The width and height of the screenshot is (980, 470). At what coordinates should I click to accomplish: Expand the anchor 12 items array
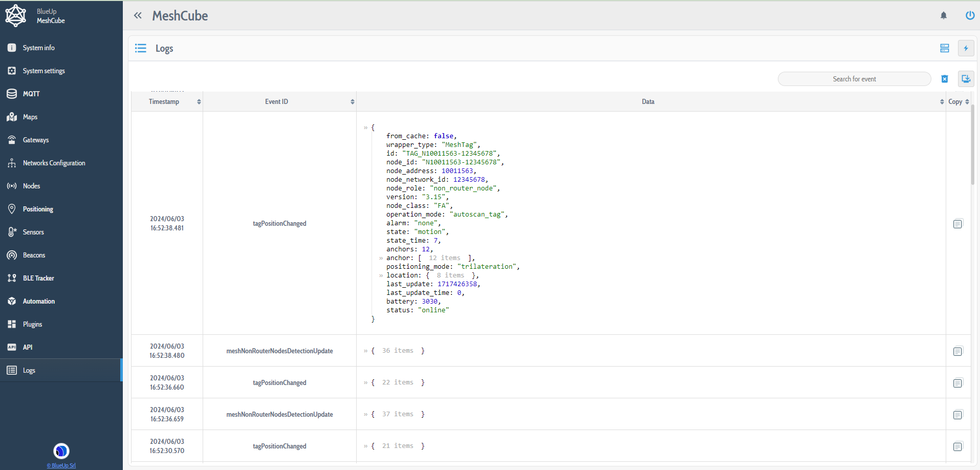tap(381, 258)
